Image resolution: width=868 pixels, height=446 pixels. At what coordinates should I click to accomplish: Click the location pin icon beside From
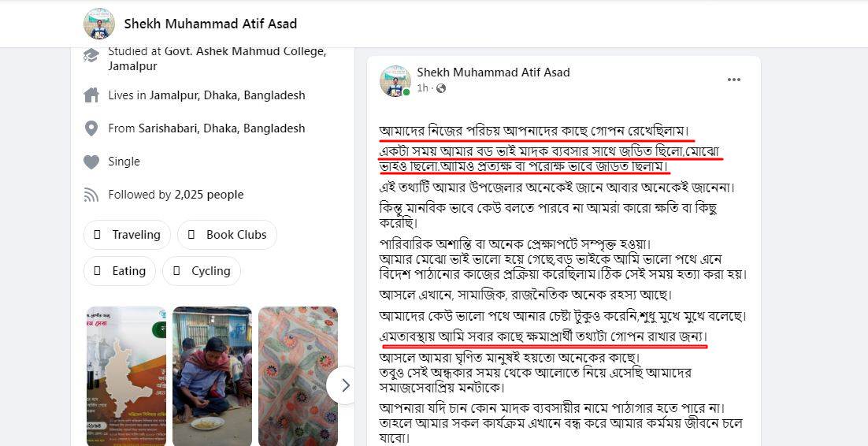tap(91, 128)
